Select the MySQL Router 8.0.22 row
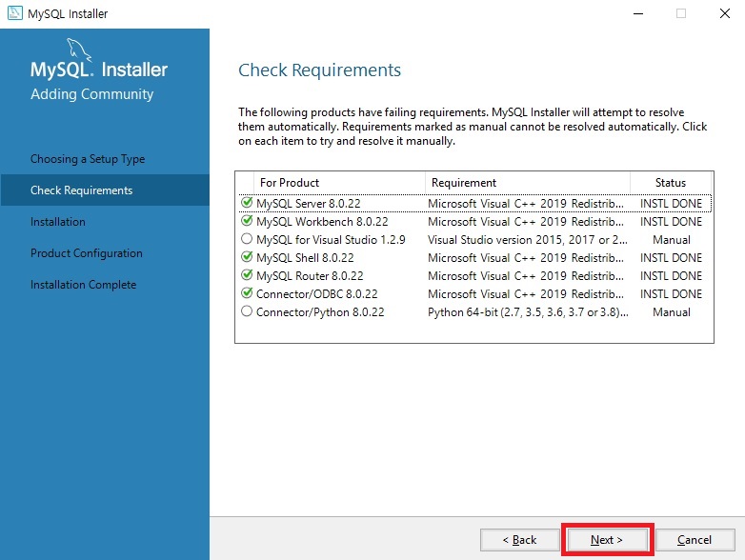Viewport: 745px width, 560px height. click(x=475, y=275)
